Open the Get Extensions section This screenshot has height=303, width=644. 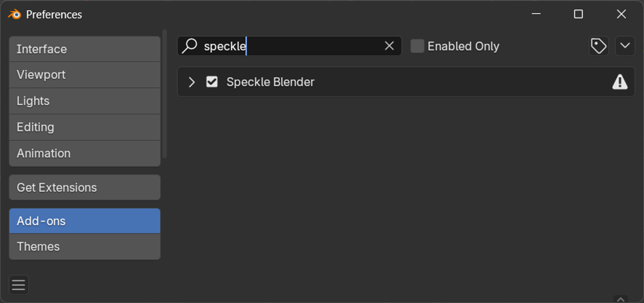pyautogui.click(x=85, y=187)
